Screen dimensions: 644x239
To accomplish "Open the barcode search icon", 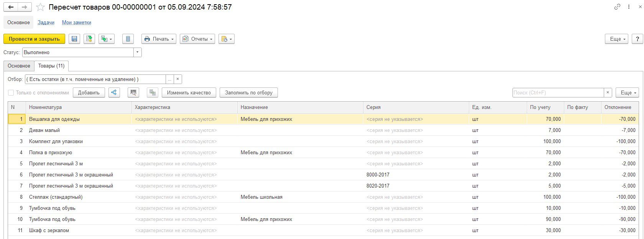I will (133, 92).
